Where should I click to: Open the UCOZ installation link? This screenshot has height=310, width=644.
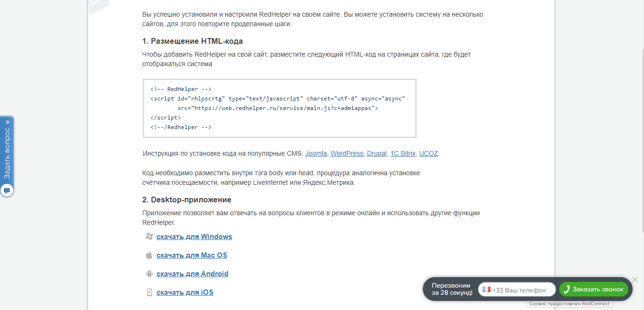pos(428,153)
